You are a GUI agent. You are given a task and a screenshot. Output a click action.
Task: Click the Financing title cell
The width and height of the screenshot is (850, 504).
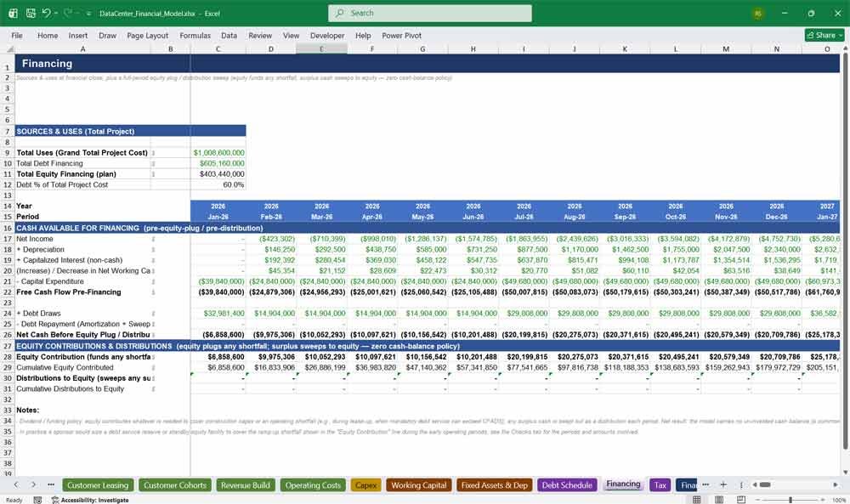click(47, 64)
